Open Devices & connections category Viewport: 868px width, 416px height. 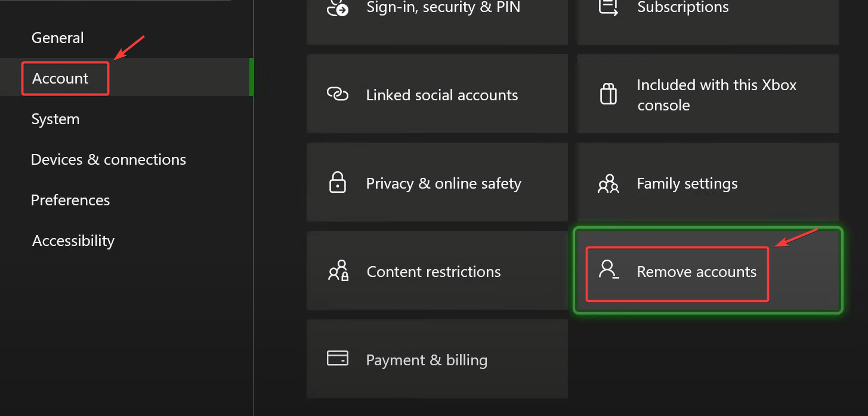point(109,159)
